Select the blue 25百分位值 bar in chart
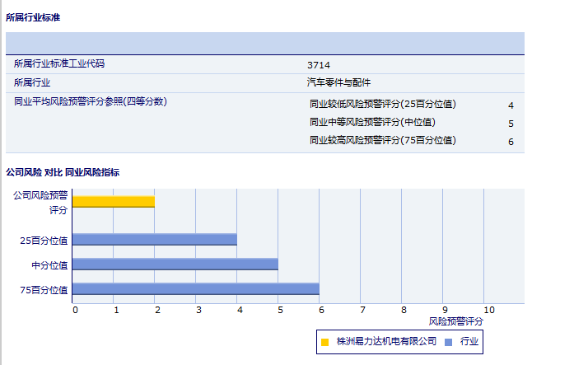Image resolution: width=588 pixels, height=365 pixels. (x=155, y=240)
